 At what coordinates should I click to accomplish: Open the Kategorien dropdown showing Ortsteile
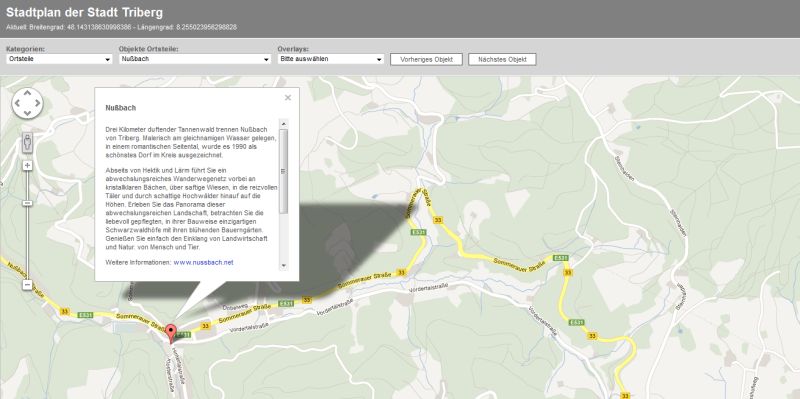[59, 59]
